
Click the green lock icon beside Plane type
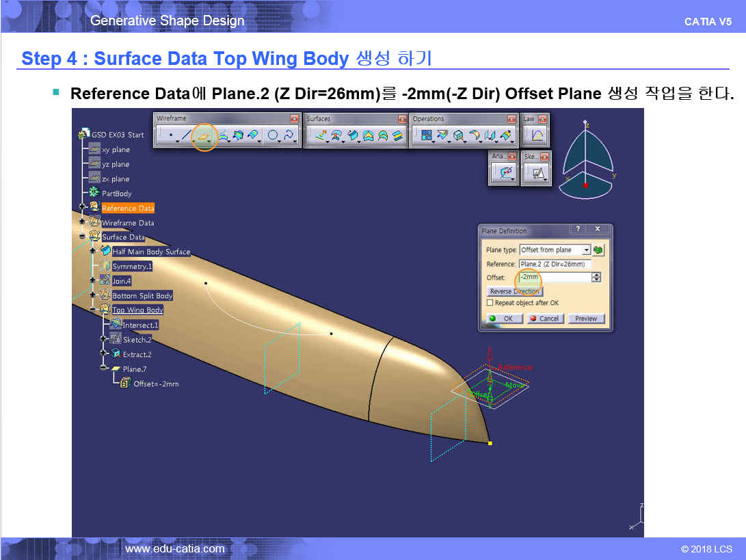(598, 250)
